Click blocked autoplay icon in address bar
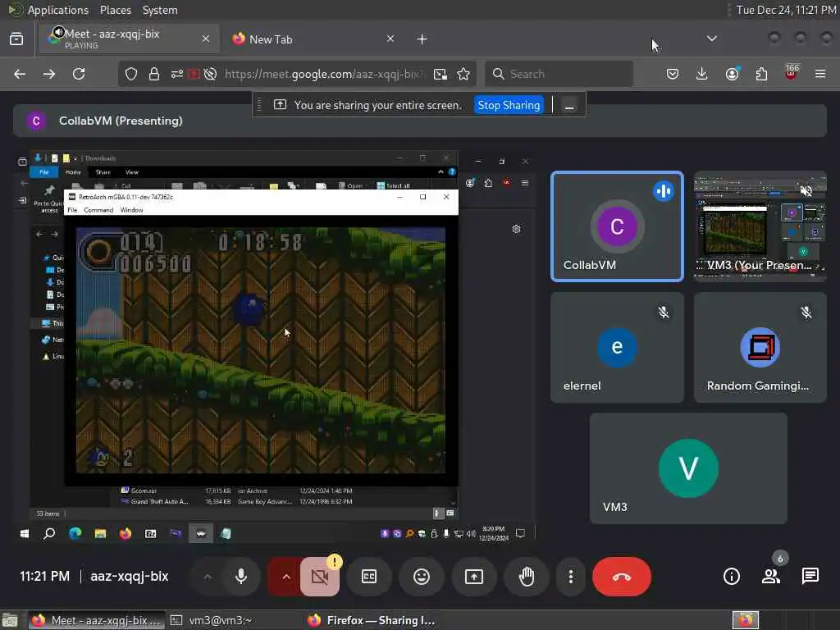The width and height of the screenshot is (840, 630). 210,74
